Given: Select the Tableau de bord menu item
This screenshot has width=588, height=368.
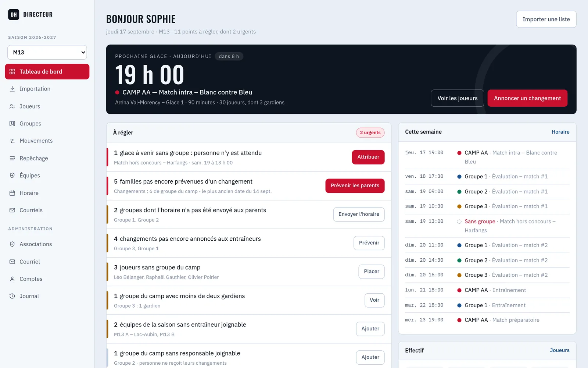Looking at the screenshot, I should click(x=47, y=71).
